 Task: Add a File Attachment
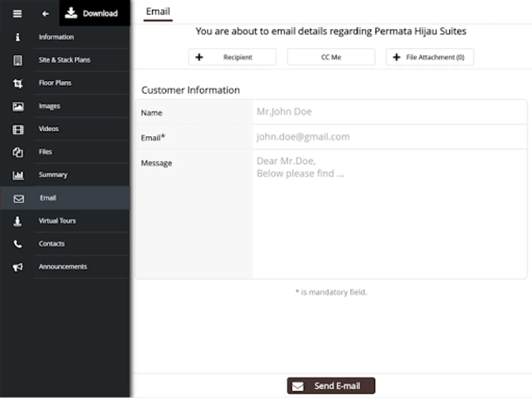429,57
